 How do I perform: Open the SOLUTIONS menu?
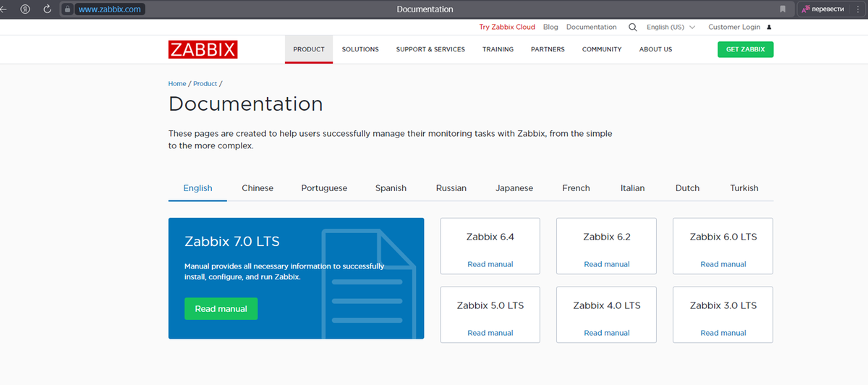click(360, 49)
